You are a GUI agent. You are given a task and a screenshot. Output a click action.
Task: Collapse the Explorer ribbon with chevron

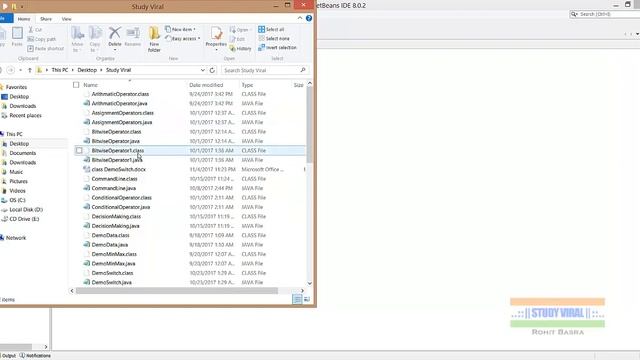[x=300, y=18]
